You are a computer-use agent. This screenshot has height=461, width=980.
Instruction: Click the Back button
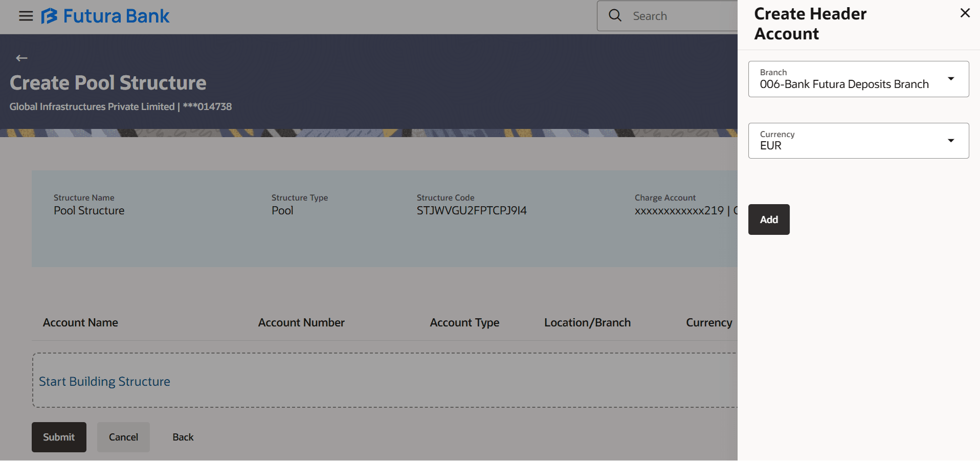(183, 437)
